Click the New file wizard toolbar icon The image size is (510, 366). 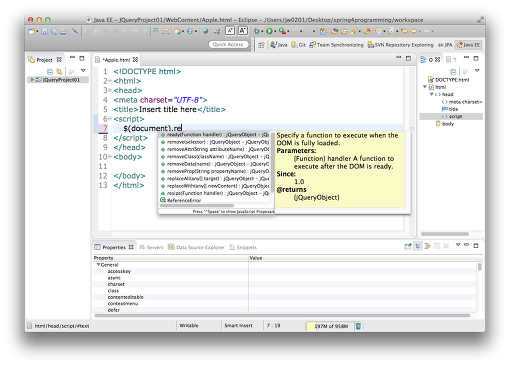[32, 31]
